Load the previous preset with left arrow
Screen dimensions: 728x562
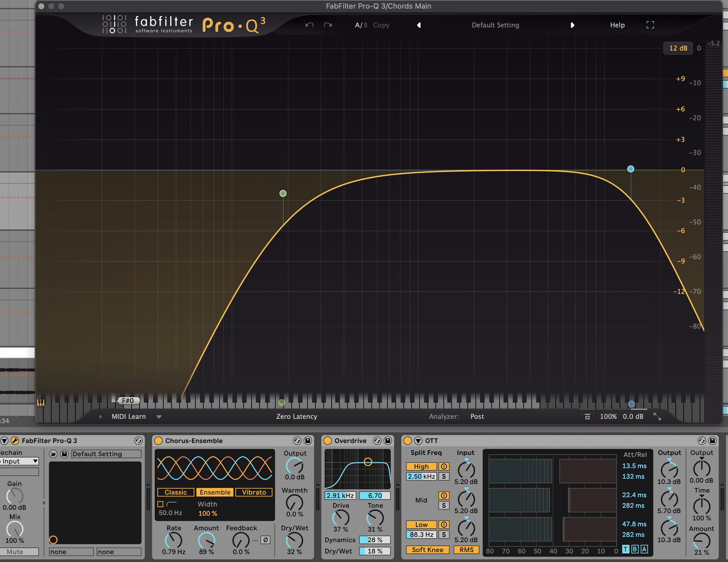419,25
